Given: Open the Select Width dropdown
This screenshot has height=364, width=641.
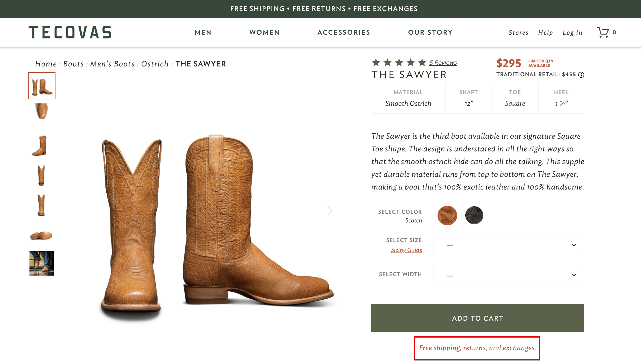Looking at the screenshot, I should tap(509, 275).
